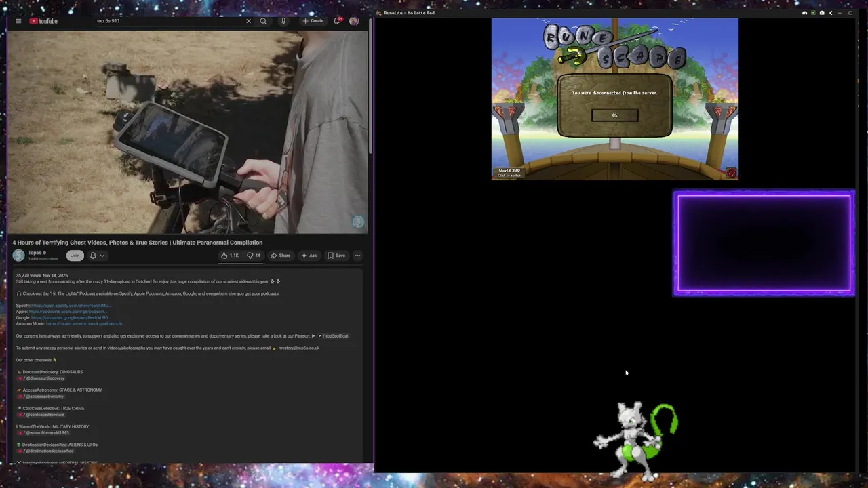Click the video title text
This screenshot has width=868, height=488.
pyautogui.click(x=138, y=243)
